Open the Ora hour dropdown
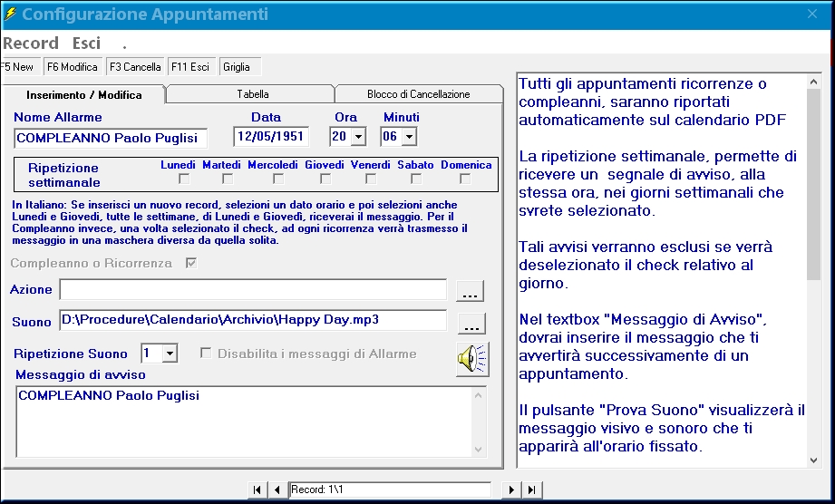The height and width of the screenshot is (504, 835). [358, 137]
